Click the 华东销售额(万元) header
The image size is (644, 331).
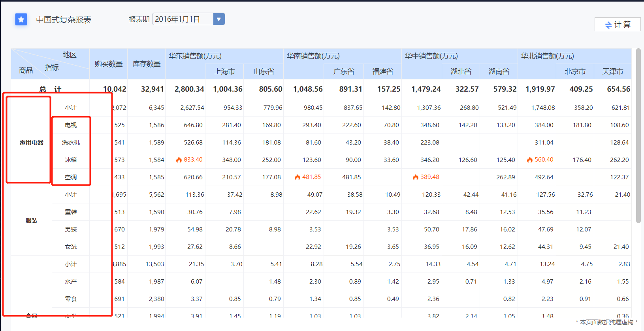pos(195,56)
